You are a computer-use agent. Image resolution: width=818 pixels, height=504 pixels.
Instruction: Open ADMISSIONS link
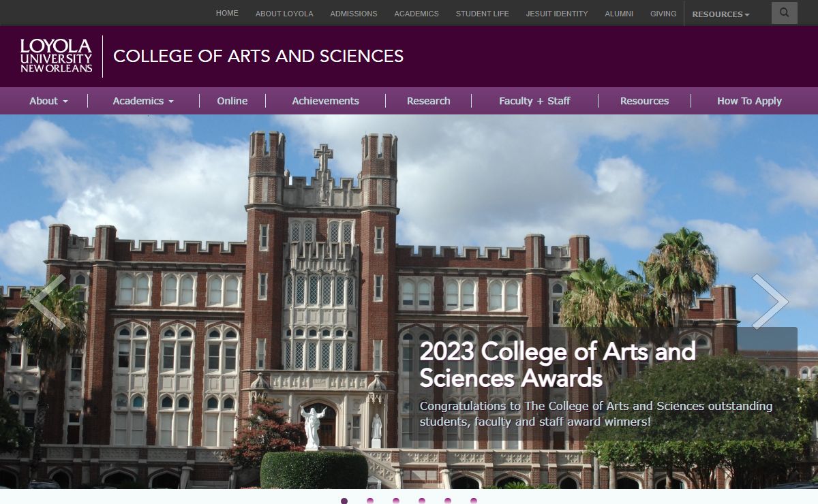[x=354, y=14]
